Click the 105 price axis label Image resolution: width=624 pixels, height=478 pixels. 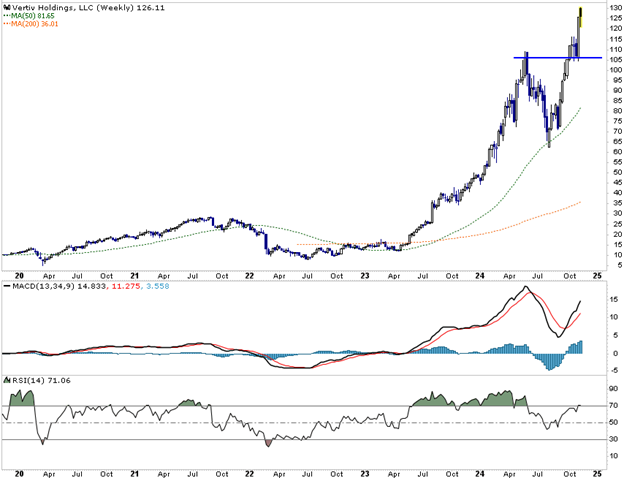pyautogui.click(x=615, y=60)
